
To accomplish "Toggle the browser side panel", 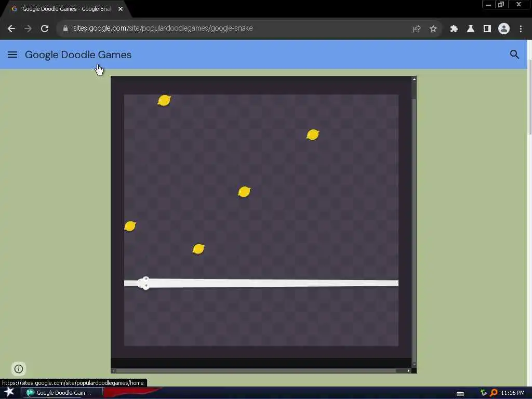I will coord(487,29).
